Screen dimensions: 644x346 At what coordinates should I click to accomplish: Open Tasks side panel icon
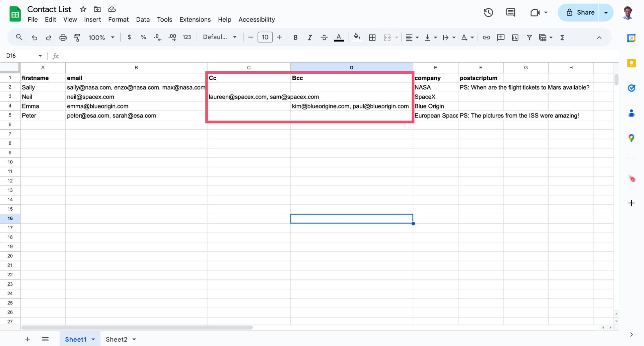(x=631, y=88)
